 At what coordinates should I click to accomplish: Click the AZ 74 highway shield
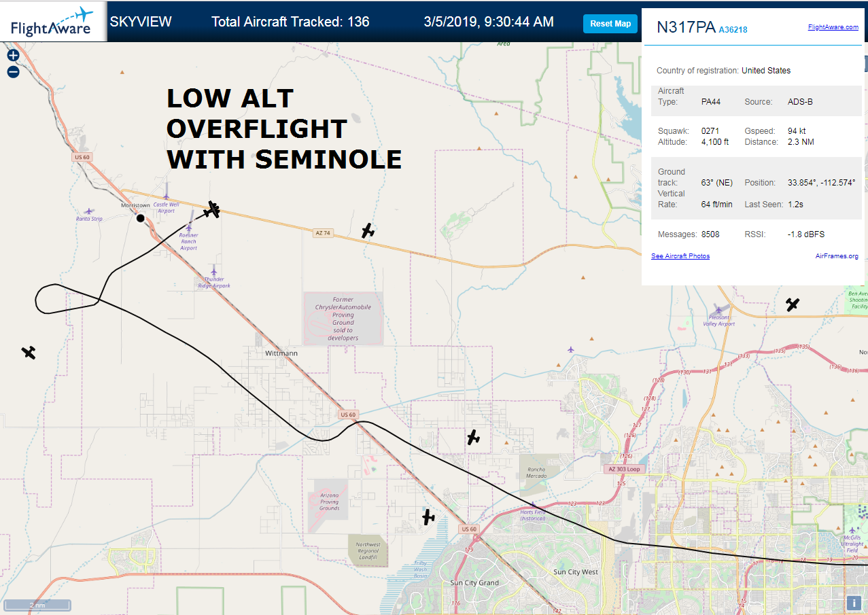pyautogui.click(x=323, y=232)
